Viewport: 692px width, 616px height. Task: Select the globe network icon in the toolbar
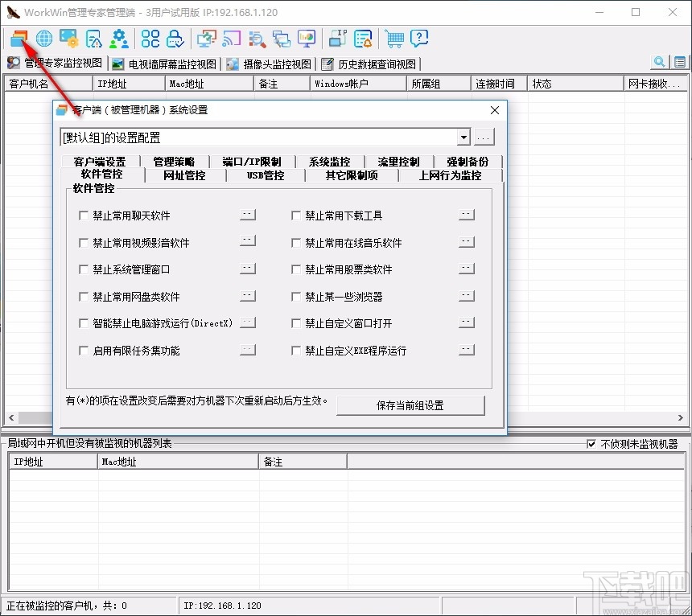coord(43,38)
